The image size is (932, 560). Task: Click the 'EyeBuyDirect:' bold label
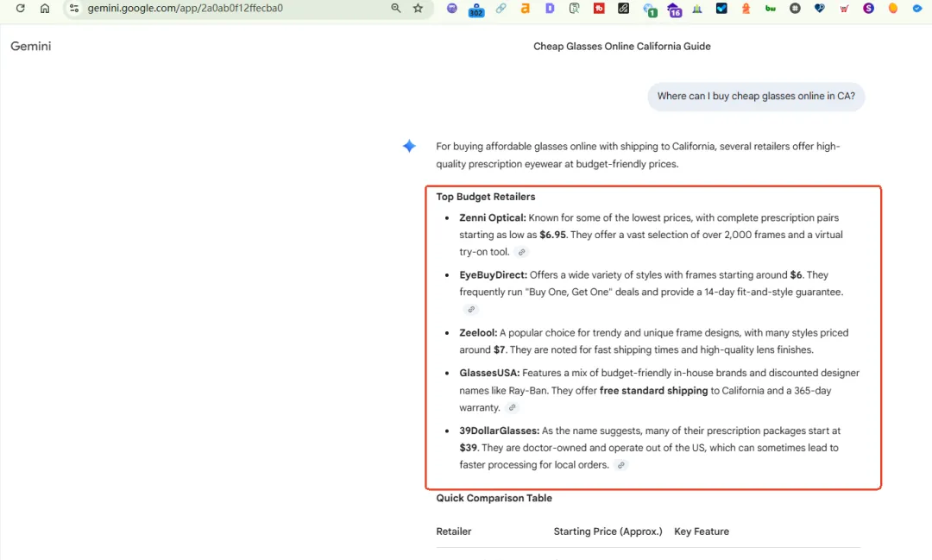pyautogui.click(x=494, y=275)
